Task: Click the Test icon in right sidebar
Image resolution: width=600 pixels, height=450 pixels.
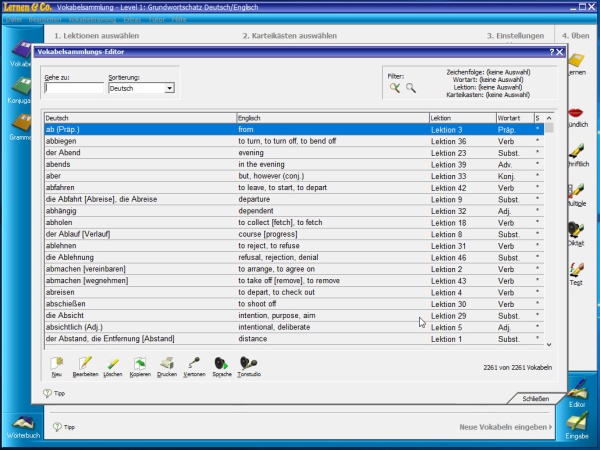Action: (576, 270)
